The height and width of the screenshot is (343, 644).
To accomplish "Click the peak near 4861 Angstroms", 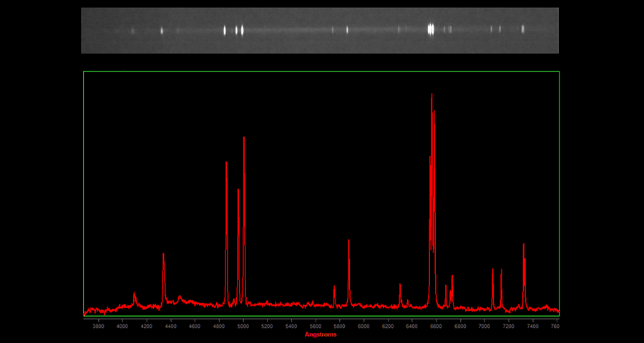I will click(x=226, y=164).
